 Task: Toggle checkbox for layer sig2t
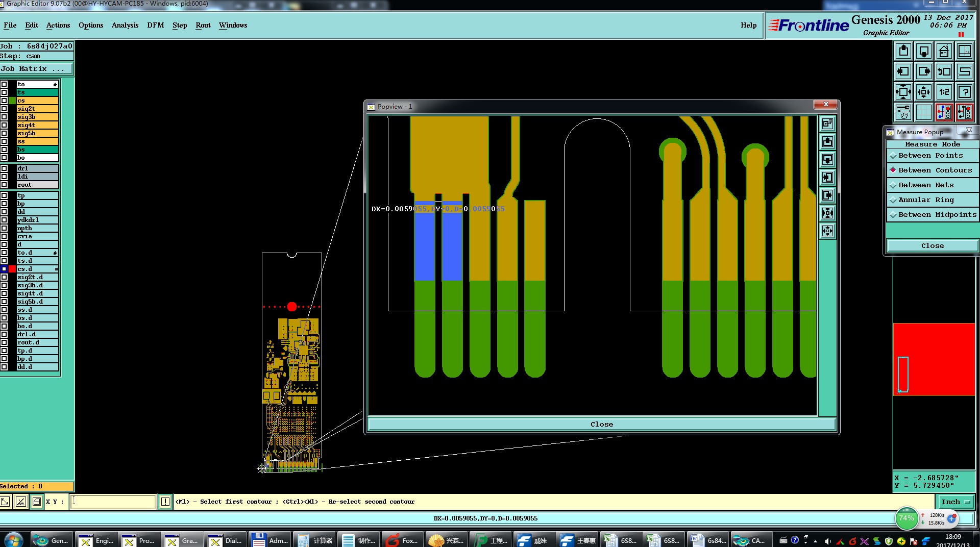4,109
